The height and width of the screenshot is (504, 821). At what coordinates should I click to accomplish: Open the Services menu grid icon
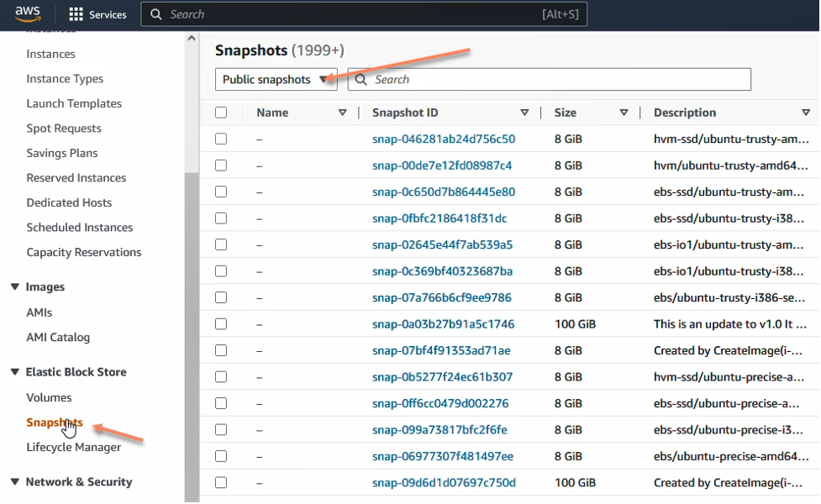75,13
